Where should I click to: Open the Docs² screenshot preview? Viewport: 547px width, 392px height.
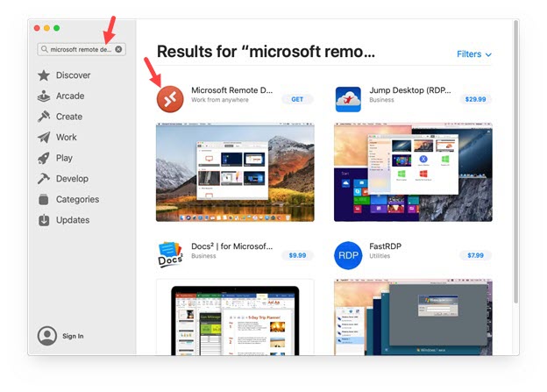coord(235,317)
